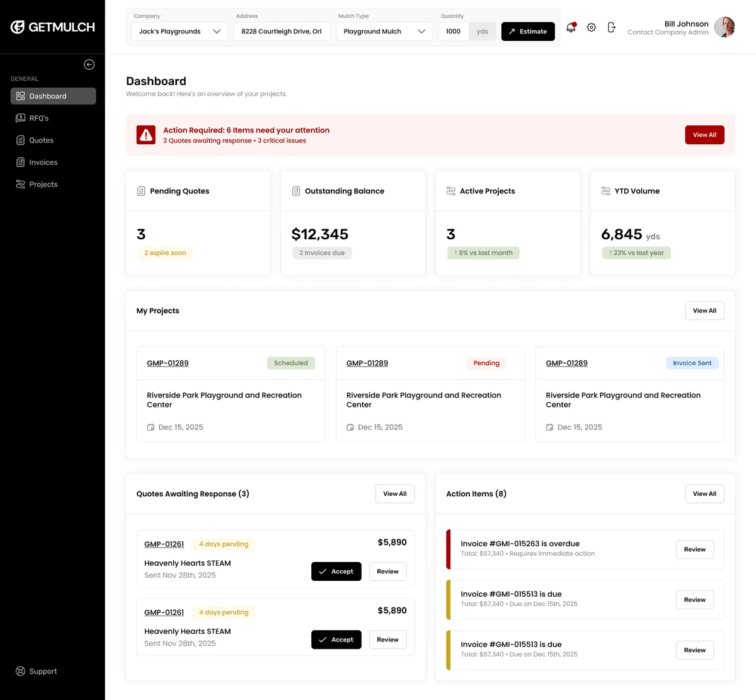Click calendar icon on the Invoice Sent project card
The height and width of the screenshot is (700, 756).
550,427
